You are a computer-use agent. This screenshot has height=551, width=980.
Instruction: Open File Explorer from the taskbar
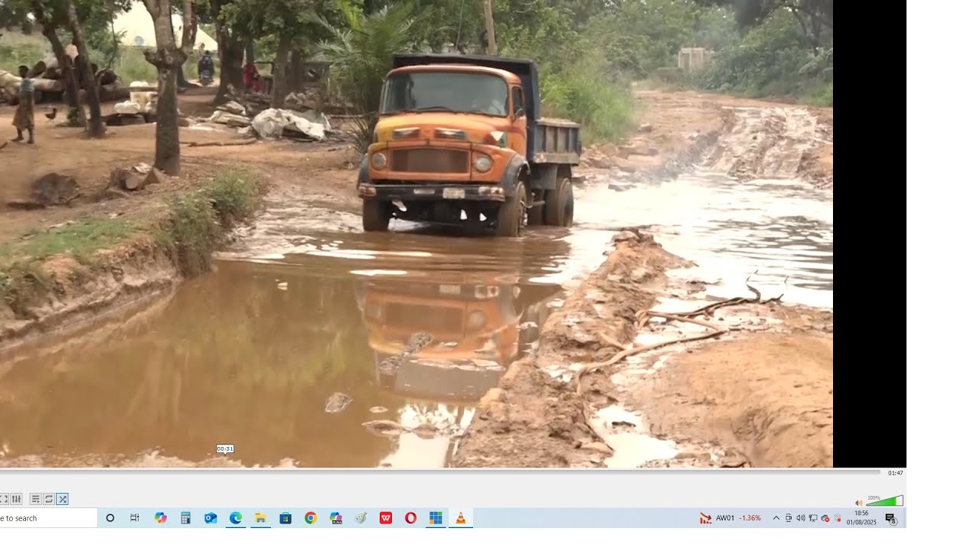(x=260, y=518)
